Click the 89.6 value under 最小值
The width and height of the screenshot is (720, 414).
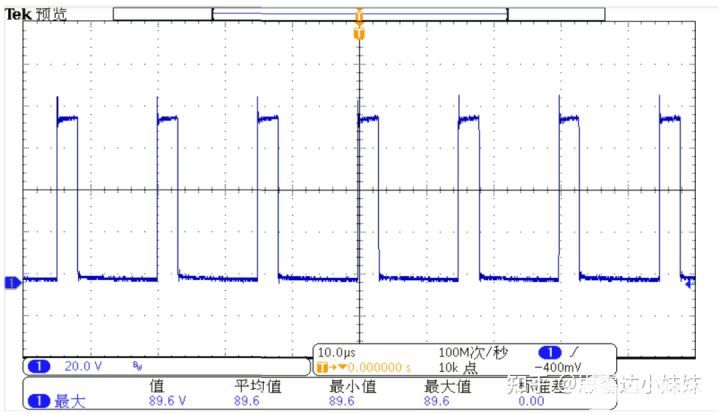(x=341, y=401)
